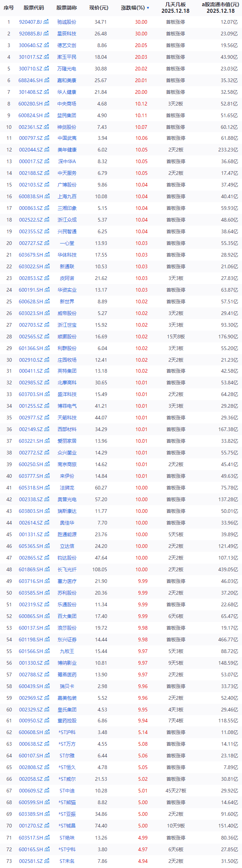Click the a股流通市值 column header

pos(220,7)
